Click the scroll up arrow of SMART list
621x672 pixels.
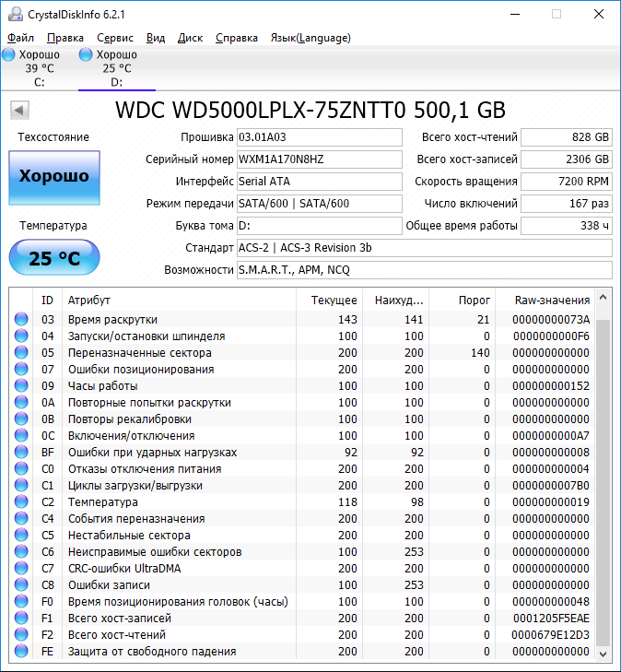coord(603,298)
